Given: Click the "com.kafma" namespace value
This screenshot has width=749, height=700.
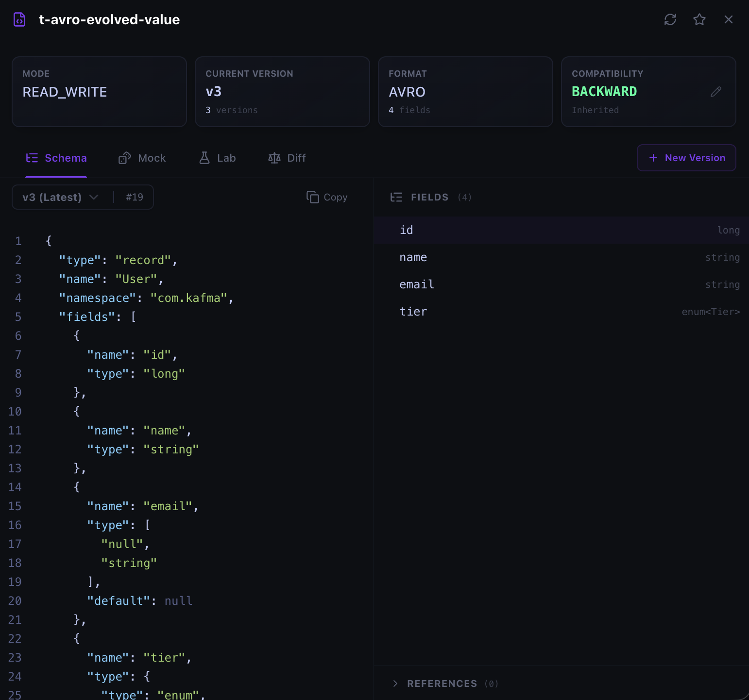Looking at the screenshot, I should tap(189, 298).
